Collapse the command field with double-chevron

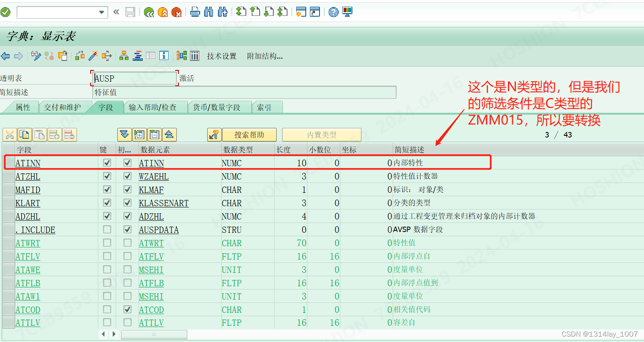tap(116, 12)
